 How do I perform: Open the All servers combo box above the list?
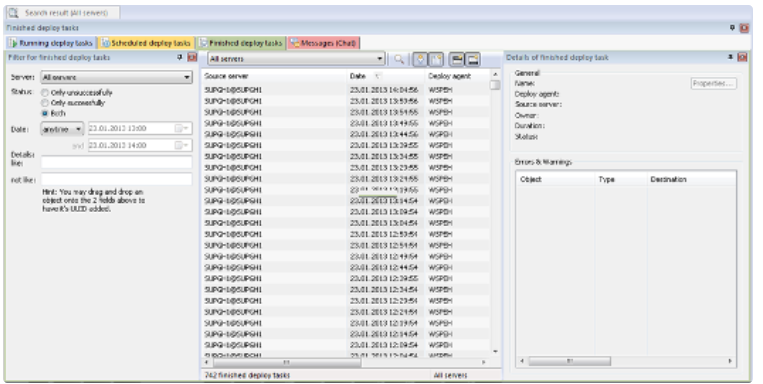[x=296, y=59]
